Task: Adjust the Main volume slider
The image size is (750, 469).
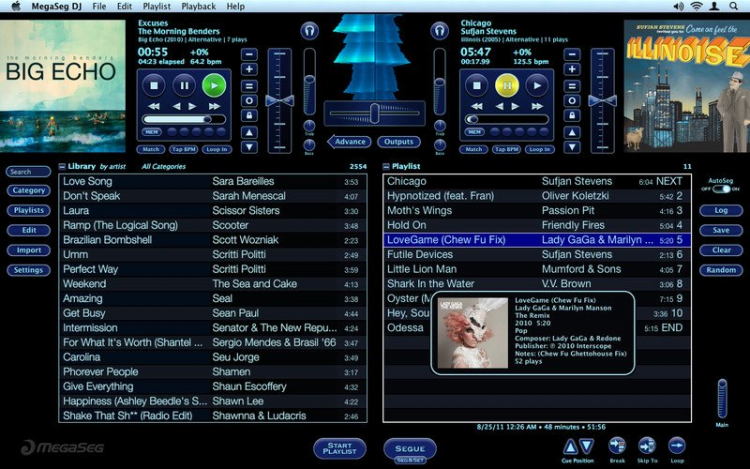Action: [722, 399]
